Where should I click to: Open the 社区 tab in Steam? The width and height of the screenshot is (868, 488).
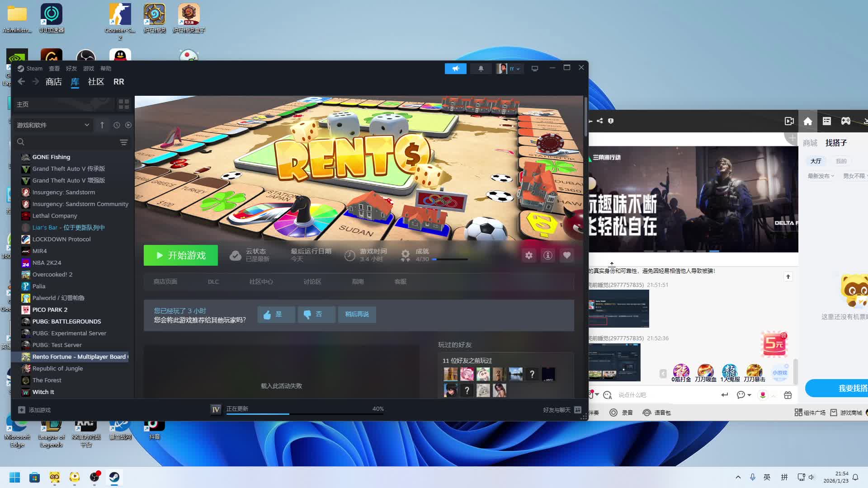(x=96, y=82)
